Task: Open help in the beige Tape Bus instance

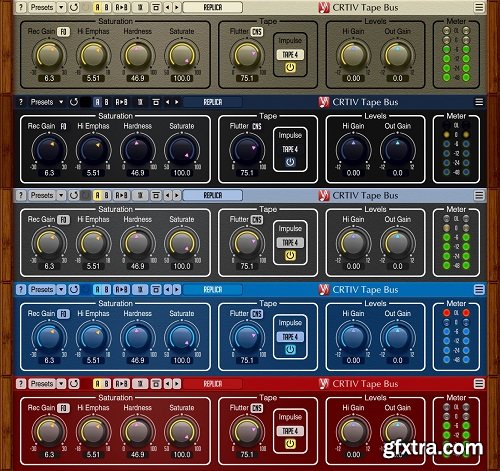Action: (21, 7)
